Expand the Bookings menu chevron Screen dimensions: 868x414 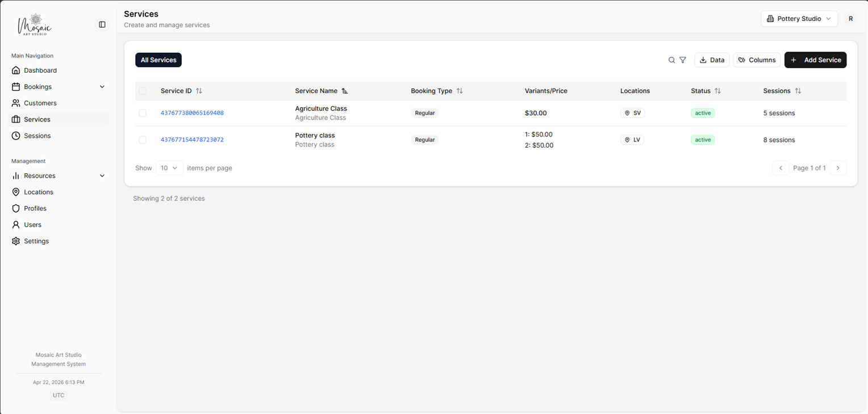point(102,87)
